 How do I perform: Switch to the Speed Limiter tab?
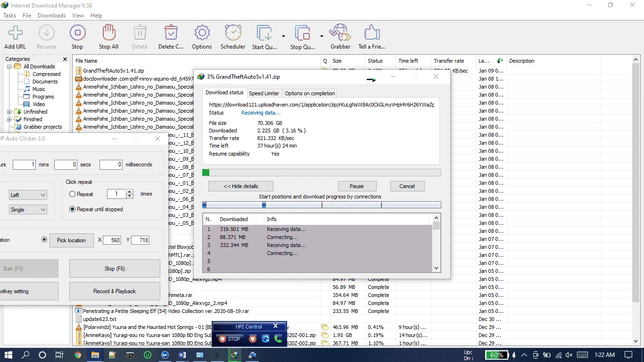click(264, 93)
